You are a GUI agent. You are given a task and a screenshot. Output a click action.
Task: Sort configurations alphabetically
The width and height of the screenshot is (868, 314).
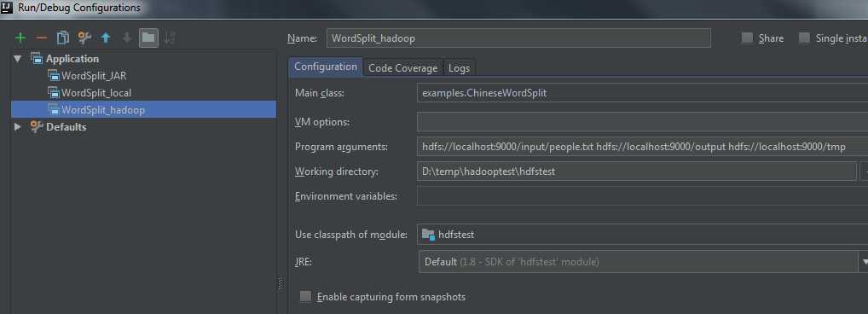(x=170, y=38)
